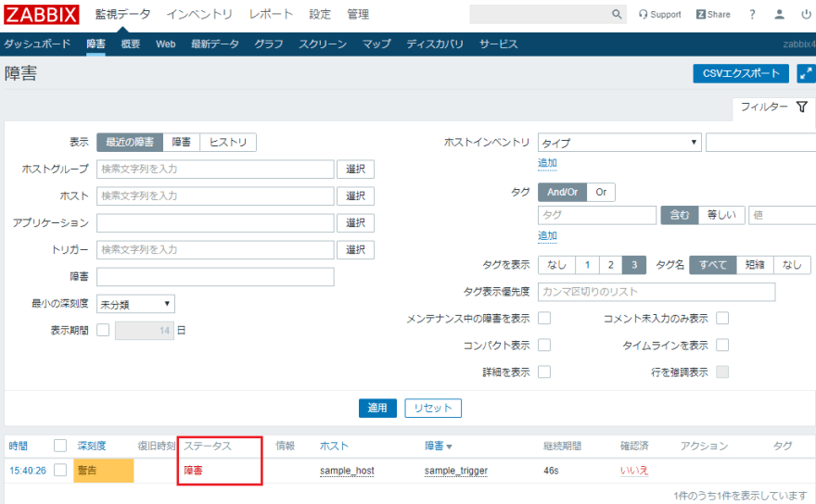Click the フィルター funnel icon
The height and width of the screenshot is (504, 816).
click(802, 107)
